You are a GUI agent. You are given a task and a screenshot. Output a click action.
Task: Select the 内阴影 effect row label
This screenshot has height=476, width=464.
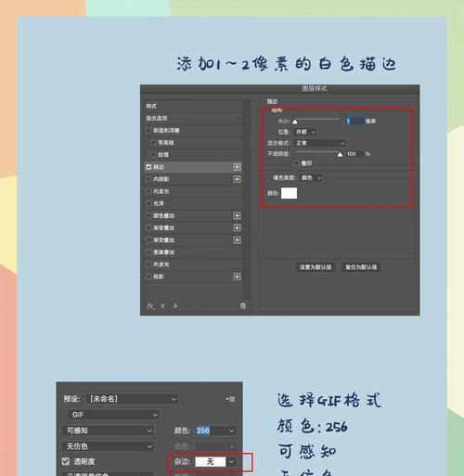coord(161,179)
